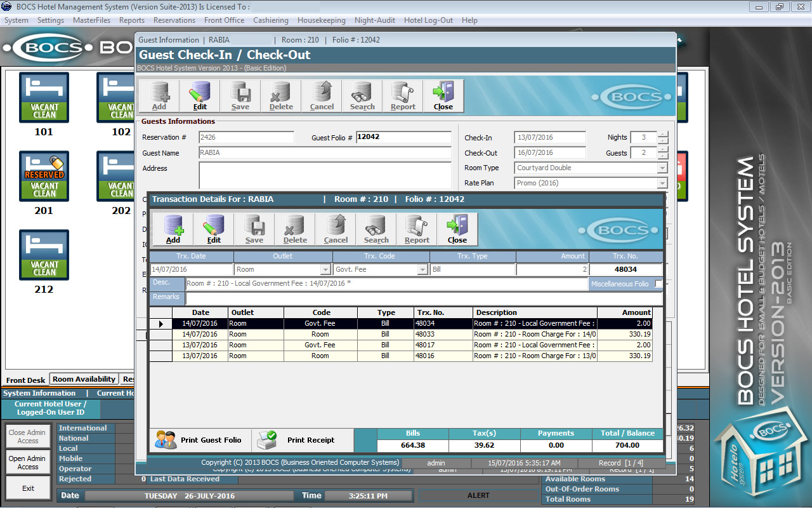Click Save in Transaction Details toolbar

tap(254, 229)
